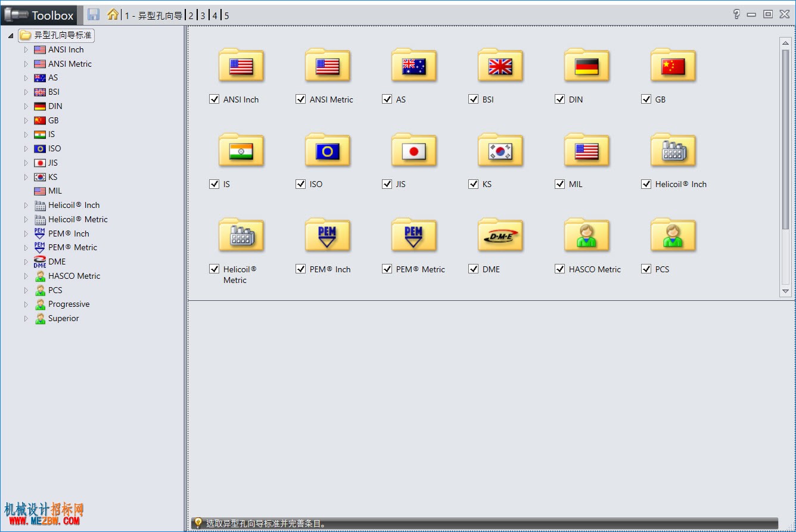The width and height of the screenshot is (796, 532).
Task: Uncheck the KS standard checkbox
Action: pyautogui.click(x=474, y=184)
